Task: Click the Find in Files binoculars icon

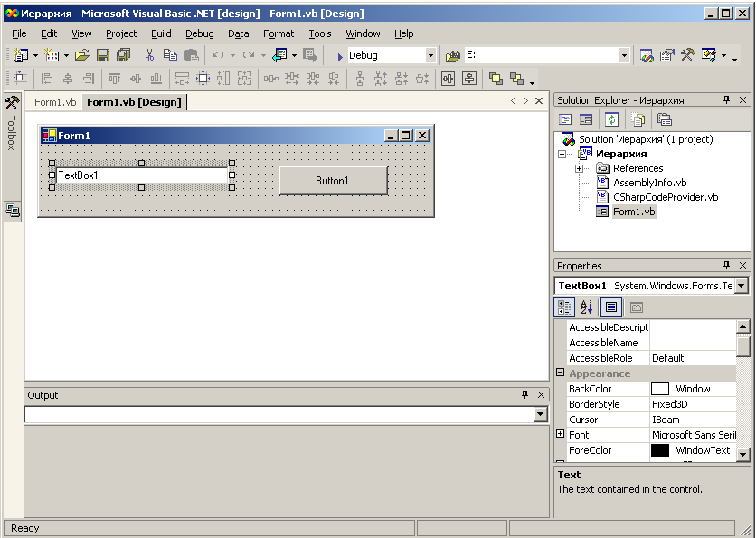Action: 453,56
